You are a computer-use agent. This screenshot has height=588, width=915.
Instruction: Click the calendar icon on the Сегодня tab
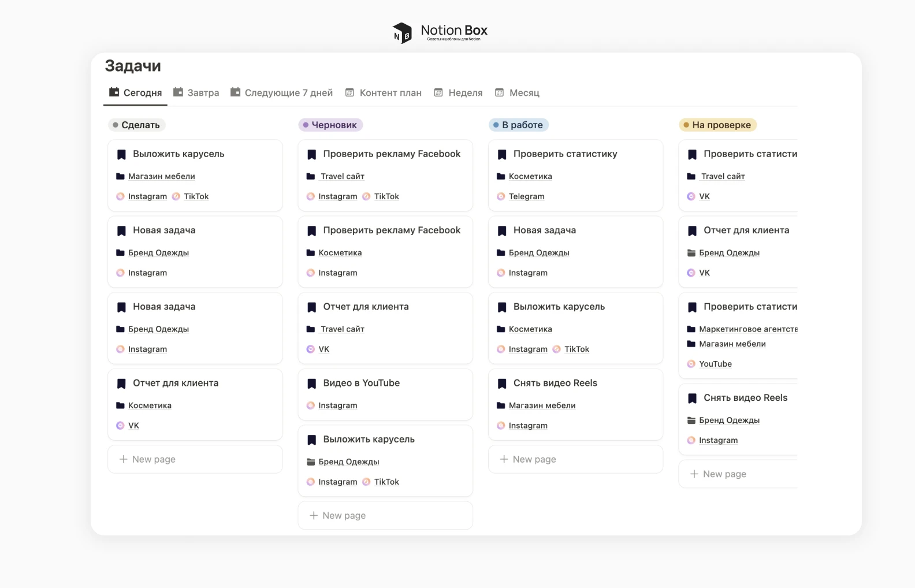click(114, 92)
